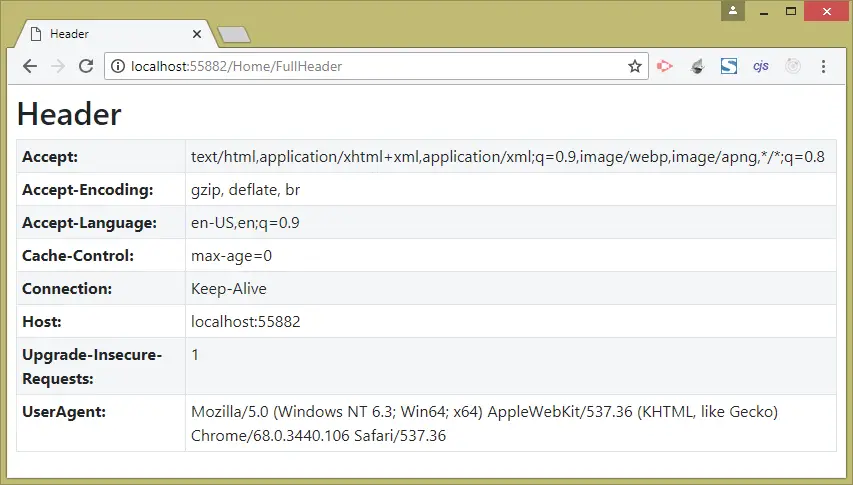853x485 pixels.
Task: Select the UserAgent value starting with Mozilla/5.0
Action: click(x=484, y=424)
